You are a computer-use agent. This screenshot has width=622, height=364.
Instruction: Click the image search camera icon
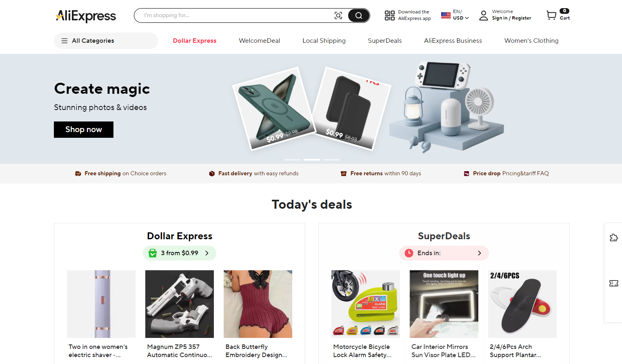338,15
